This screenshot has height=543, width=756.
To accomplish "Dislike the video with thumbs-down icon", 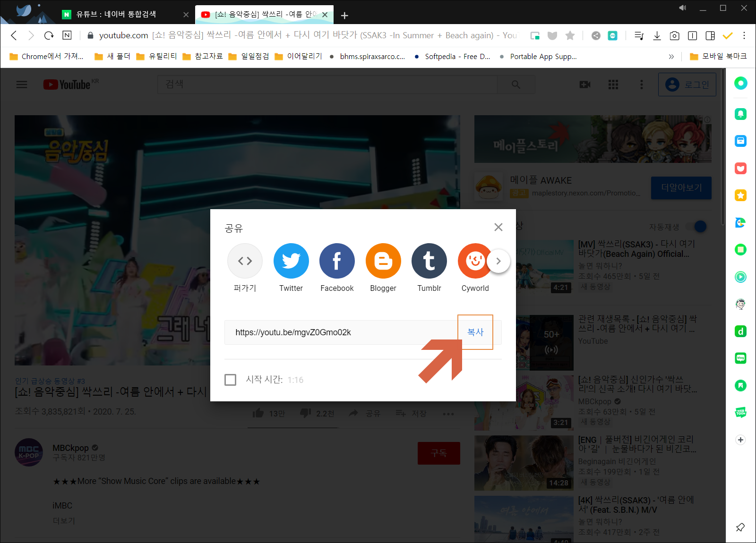I will tap(306, 413).
